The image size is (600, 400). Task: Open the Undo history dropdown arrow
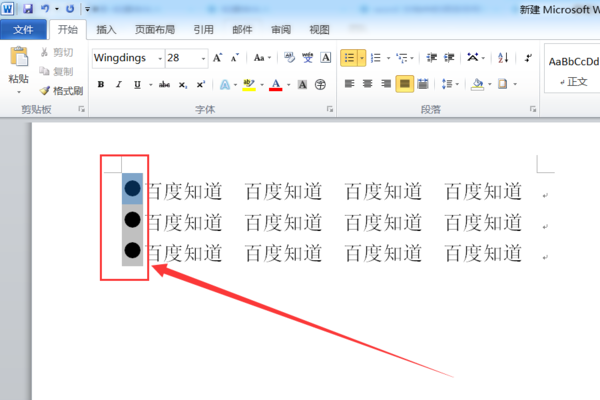(x=57, y=9)
